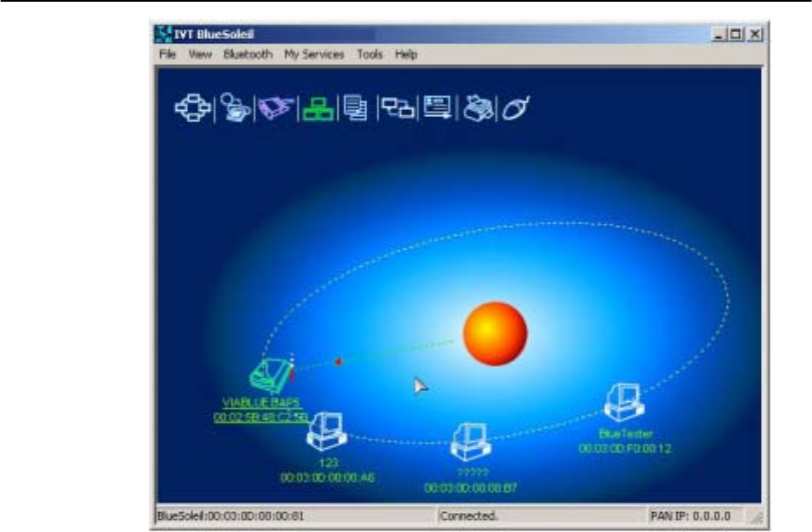The image size is (812, 532).
Task: Open the My Services menu
Action: [x=314, y=54]
